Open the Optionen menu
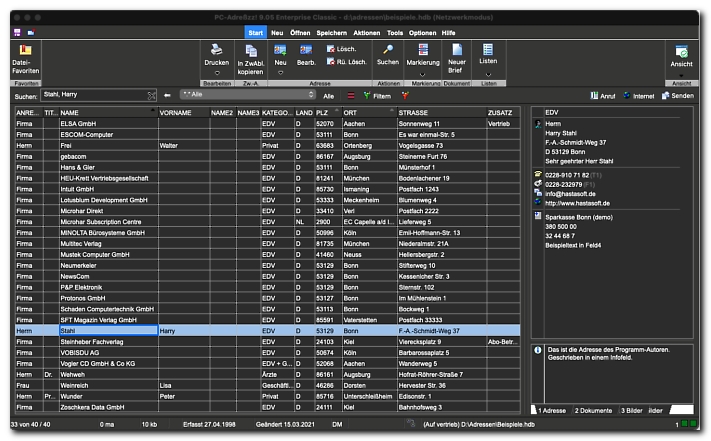Screen dimensions: 711x441 pos(422,33)
